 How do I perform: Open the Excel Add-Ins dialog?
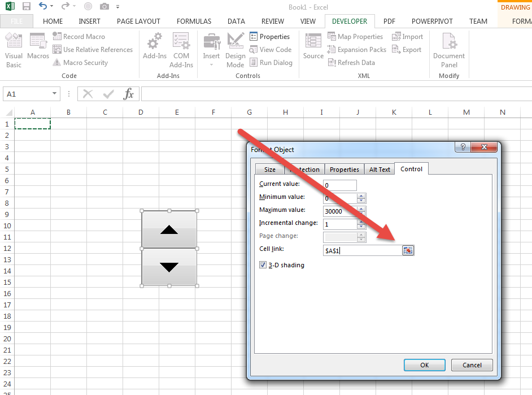[154, 45]
